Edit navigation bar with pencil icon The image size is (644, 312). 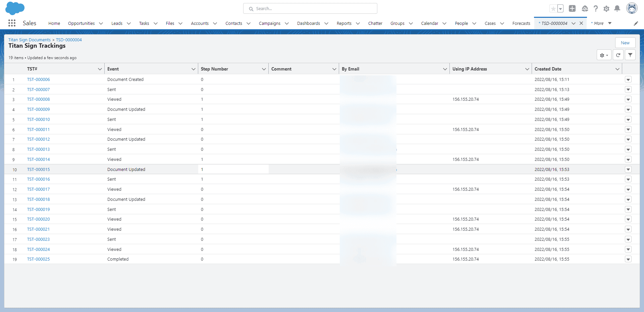[636, 24]
